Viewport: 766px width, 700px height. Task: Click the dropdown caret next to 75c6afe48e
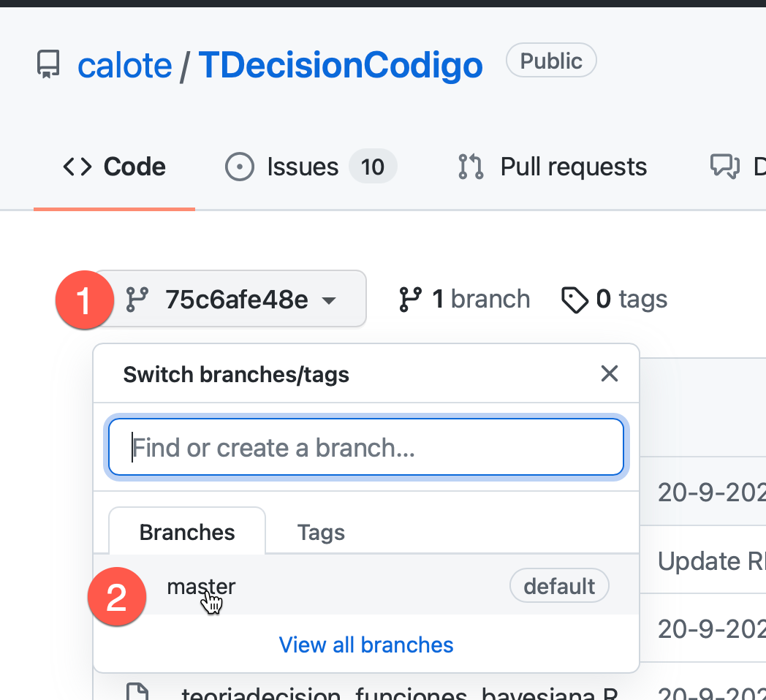coord(329,300)
